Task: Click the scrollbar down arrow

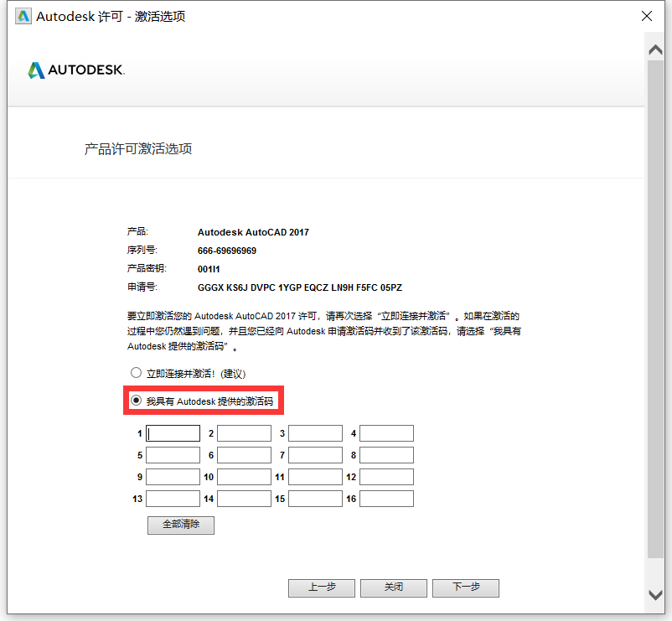Action: pyautogui.click(x=655, y=595)
